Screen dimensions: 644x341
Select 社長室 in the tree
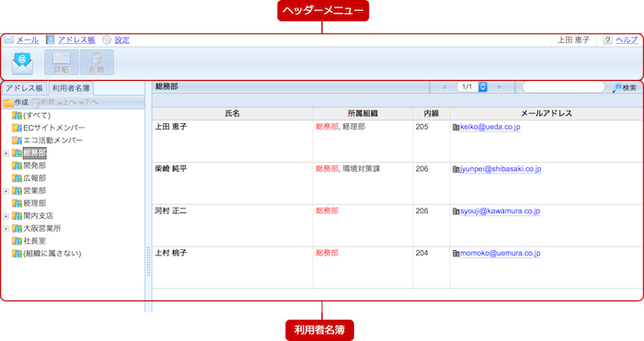coord(35,241)
